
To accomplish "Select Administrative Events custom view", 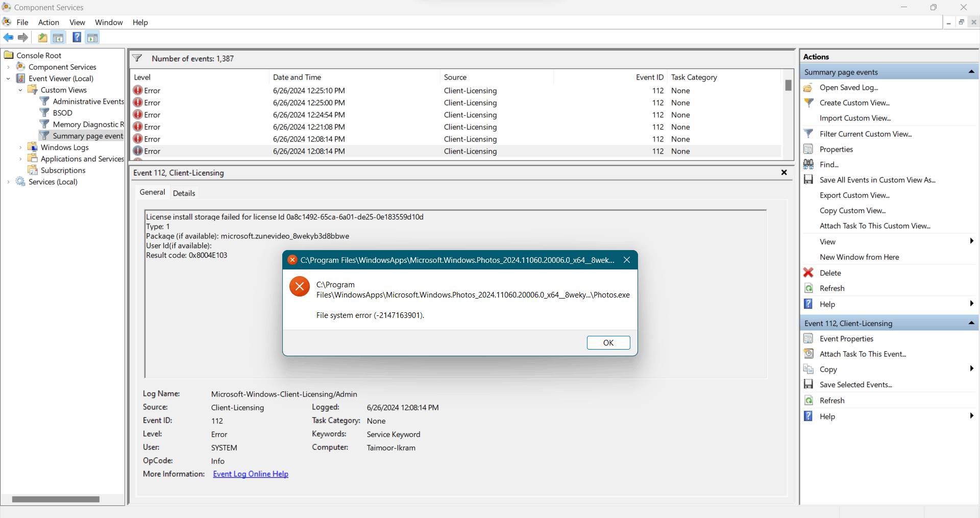I will click(88, 102).
